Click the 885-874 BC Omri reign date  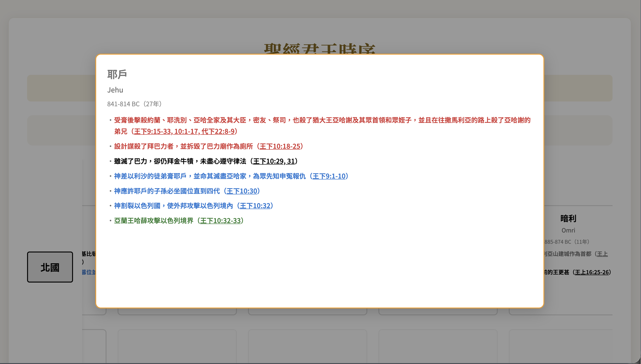(567, 242)
